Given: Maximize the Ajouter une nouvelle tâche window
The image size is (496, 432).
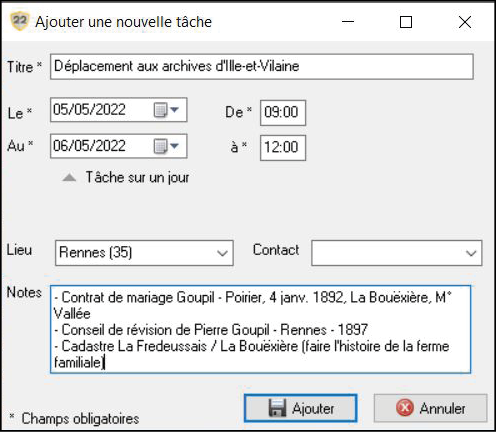Looking at the screenshot, I should 406,22.
